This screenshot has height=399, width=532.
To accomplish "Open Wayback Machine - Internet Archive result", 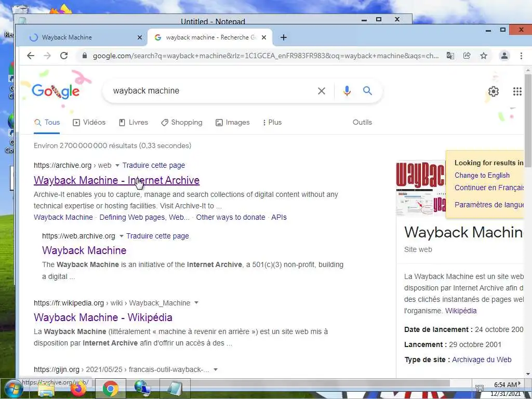I will [x=116, y=180].
